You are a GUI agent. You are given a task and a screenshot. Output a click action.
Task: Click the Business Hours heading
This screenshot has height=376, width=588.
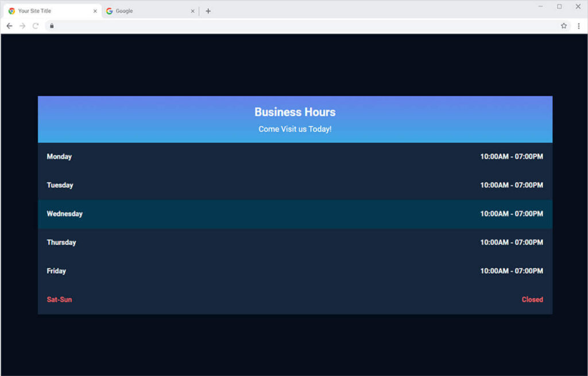coord(295,113)
